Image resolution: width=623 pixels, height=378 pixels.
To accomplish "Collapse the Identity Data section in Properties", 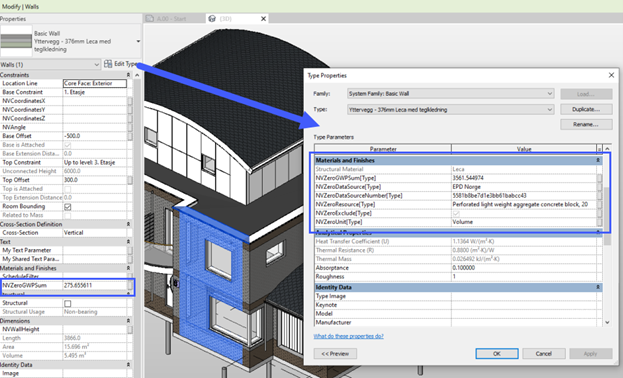I will [x=128, y=364].
